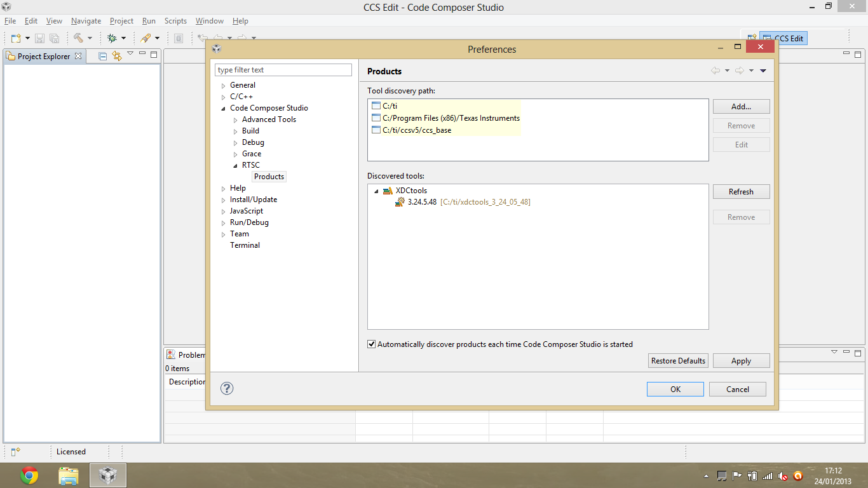Click the orange Avast tray icon
The height and width of the screenshot is (488, 868).
tap(798, 475)
